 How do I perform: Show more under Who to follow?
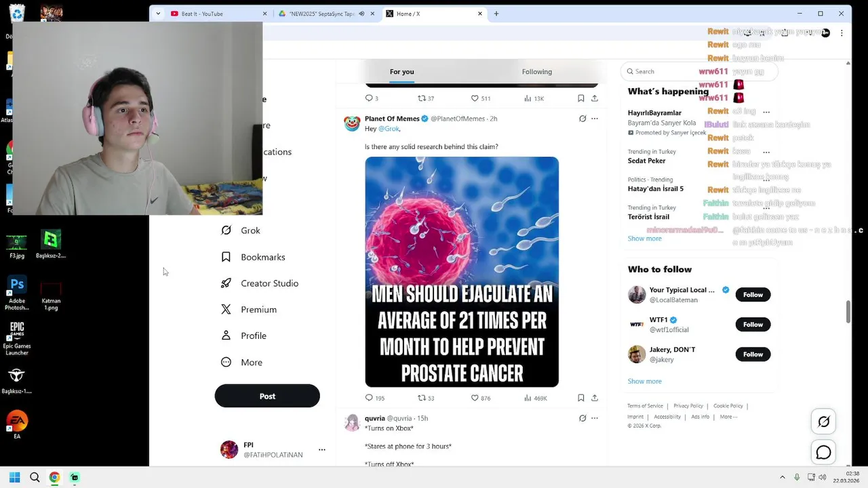644,381
